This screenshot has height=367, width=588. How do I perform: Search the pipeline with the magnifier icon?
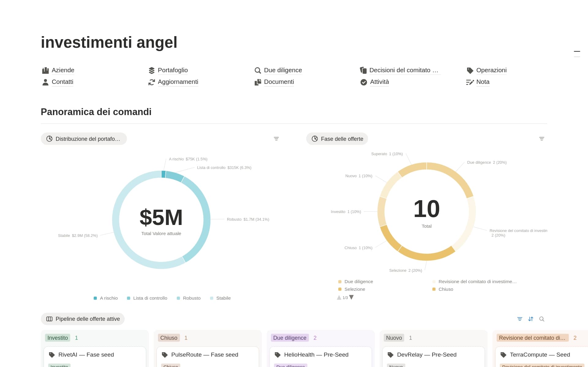pos(542,319)
